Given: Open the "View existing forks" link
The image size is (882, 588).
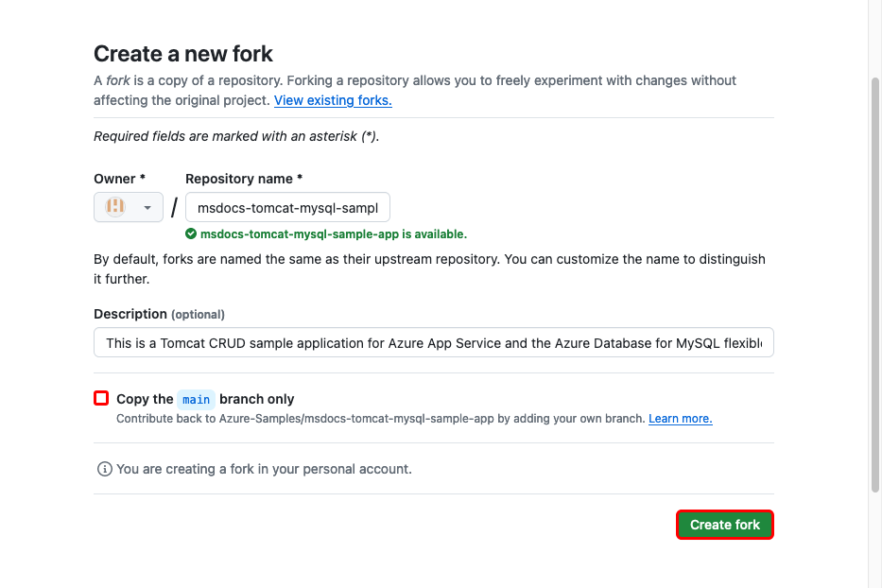Looking at the screenshot, I should click(x=332, y=100).
